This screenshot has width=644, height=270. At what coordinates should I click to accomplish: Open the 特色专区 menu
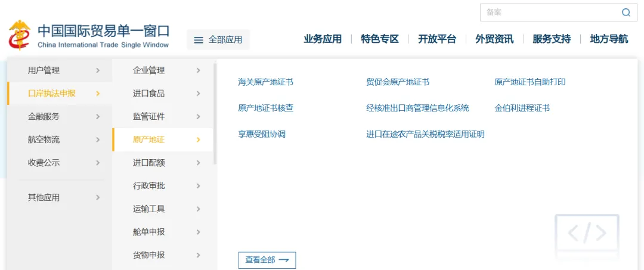pos(380,39)
